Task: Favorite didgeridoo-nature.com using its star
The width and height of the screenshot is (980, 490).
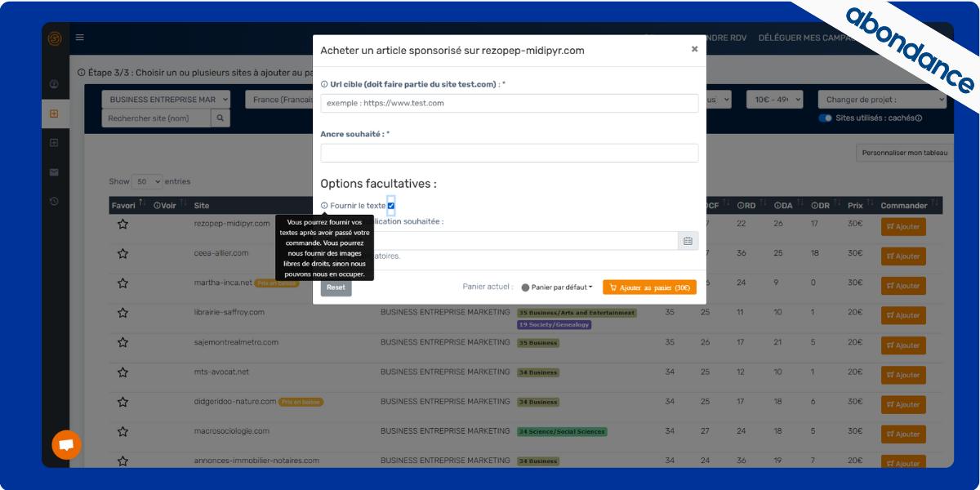Action: 122,402
